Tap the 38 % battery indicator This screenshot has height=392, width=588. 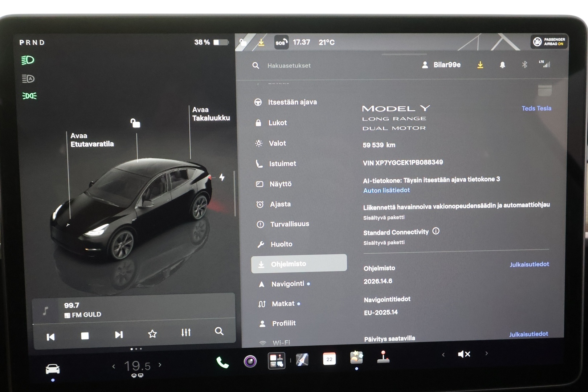pos(211,42)
